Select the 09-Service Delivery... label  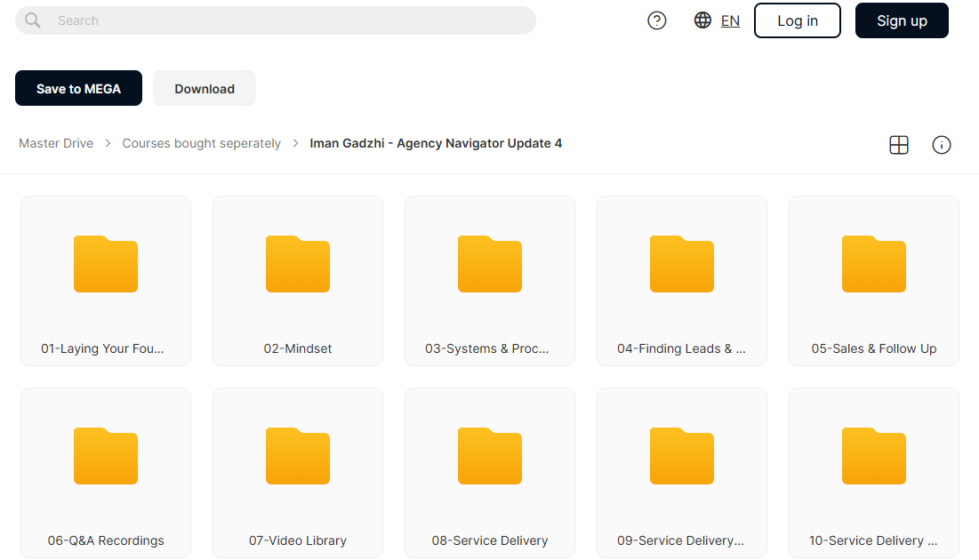pos(680,540)
